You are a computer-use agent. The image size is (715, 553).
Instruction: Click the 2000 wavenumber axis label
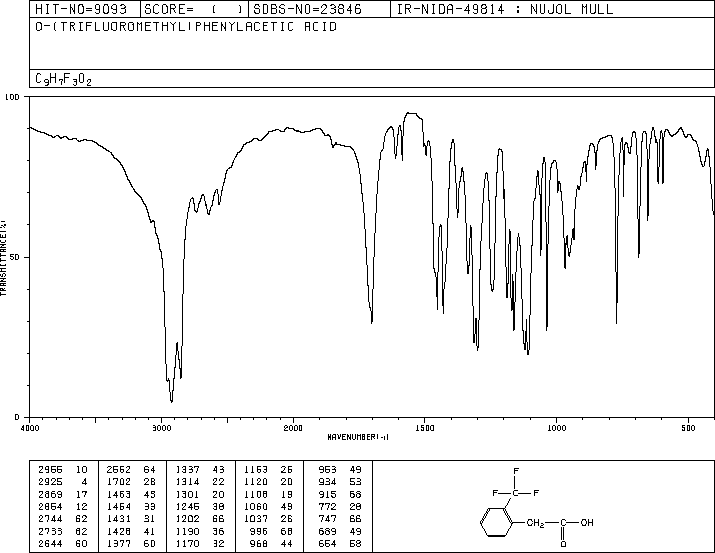click(293, 428)
